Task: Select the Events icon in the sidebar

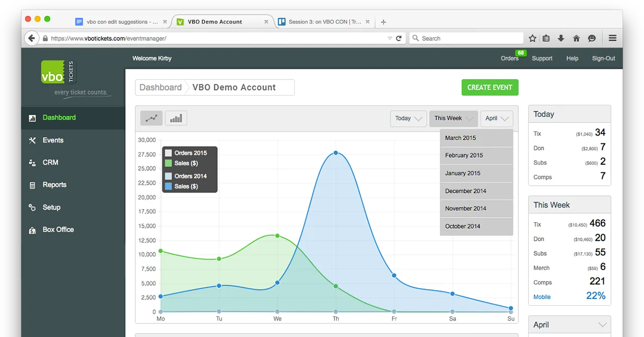Action: (33, 140)
